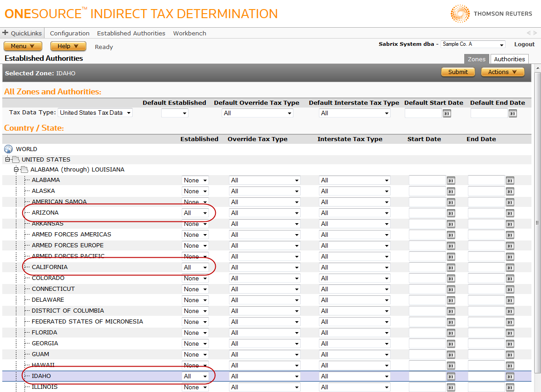Open the Workbench menu item
Image resolution: width=541 pixels, height=392 pixels.
tap(189, 33)
